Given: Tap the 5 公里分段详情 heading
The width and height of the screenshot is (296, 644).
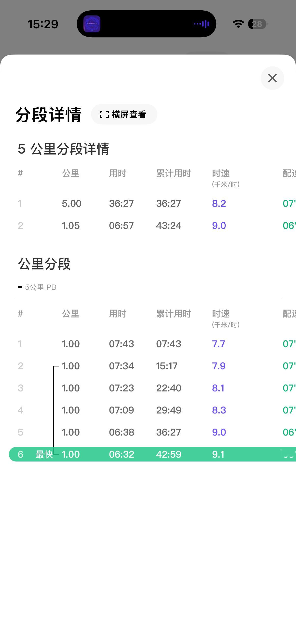Looking at the screenshot, I should [x=64, y=149].
